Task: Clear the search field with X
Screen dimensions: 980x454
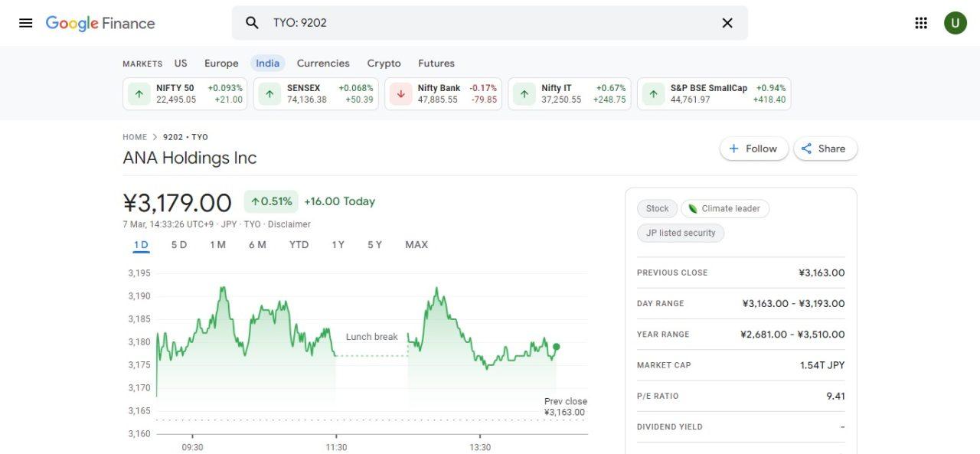Action: 727,23
